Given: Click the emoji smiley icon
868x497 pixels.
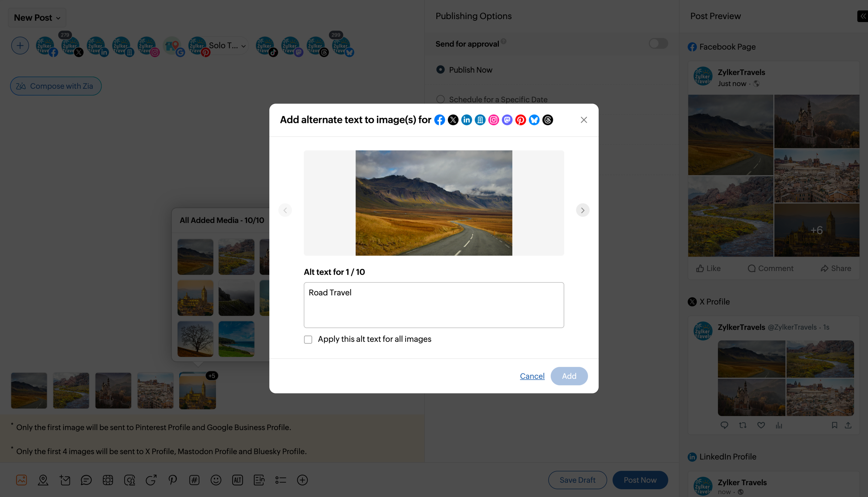Looking at the screenshot, I should (x=216, y=480).
